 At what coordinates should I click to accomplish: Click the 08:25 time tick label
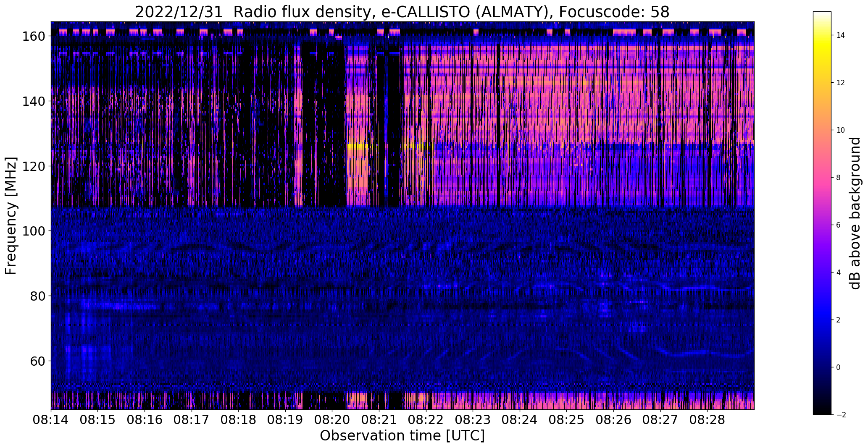(566, 419)
